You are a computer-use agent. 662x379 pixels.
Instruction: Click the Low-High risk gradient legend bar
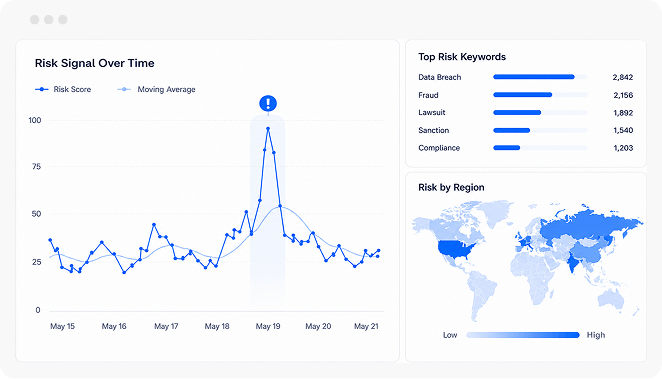(x=523, y=335)
